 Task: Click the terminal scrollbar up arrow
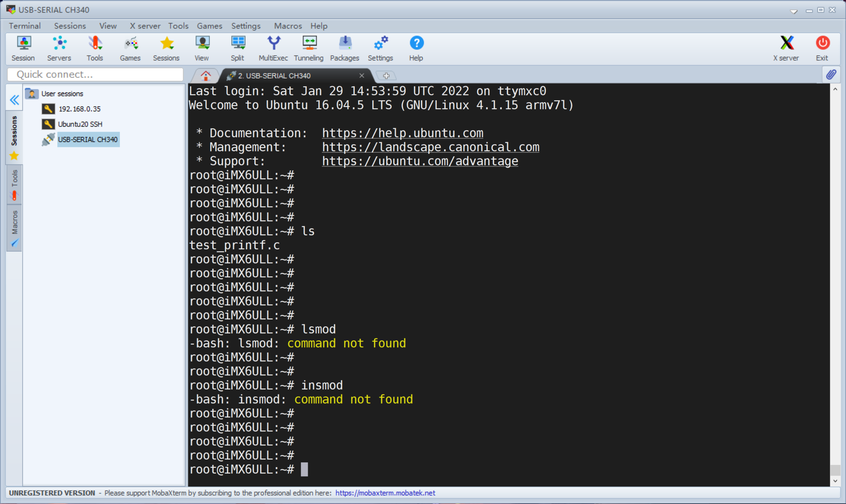pos(835,89)
